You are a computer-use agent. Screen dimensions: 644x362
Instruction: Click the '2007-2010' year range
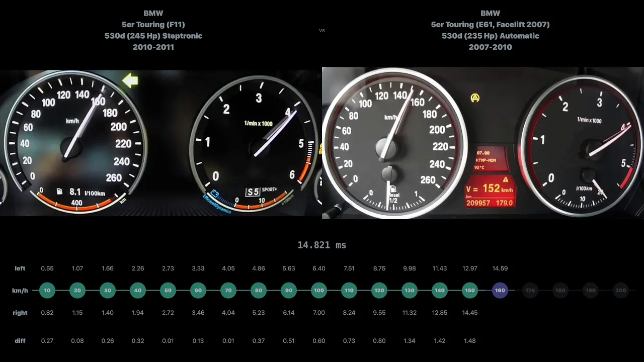[x=491, y=47]
